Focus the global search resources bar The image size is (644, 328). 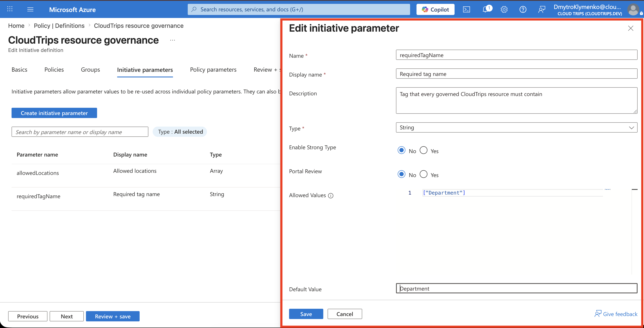point(299,9)
